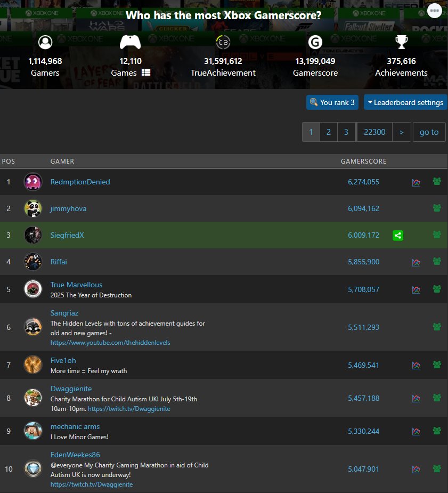Click the 375,616 Achievements count

401,61
